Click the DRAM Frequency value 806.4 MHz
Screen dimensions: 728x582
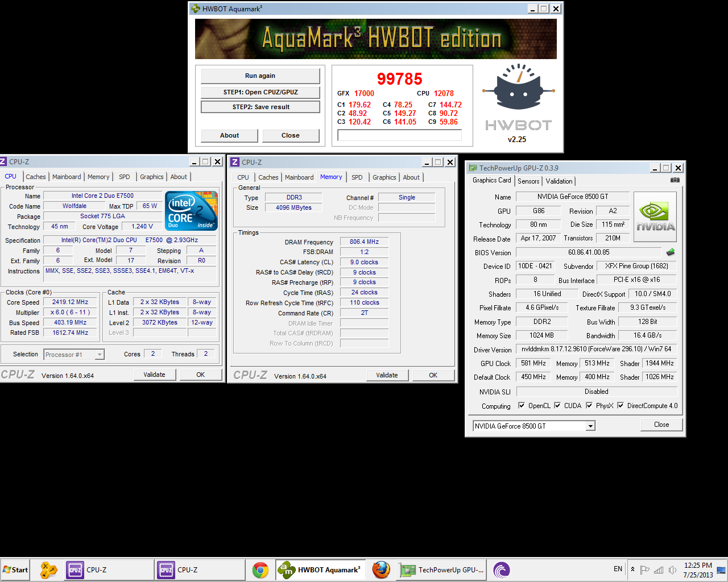(x=364, y=242)
